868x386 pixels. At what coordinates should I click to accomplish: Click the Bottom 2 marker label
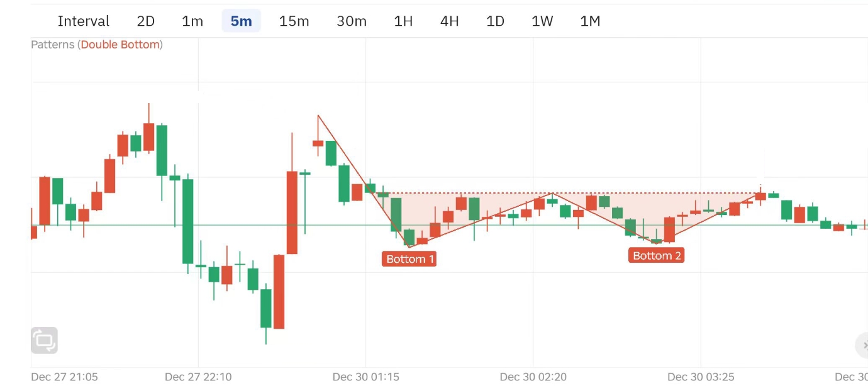(x=656, y=255)
